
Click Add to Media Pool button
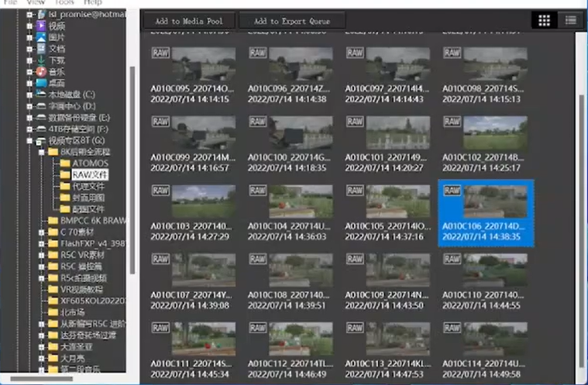click(189, 21)
